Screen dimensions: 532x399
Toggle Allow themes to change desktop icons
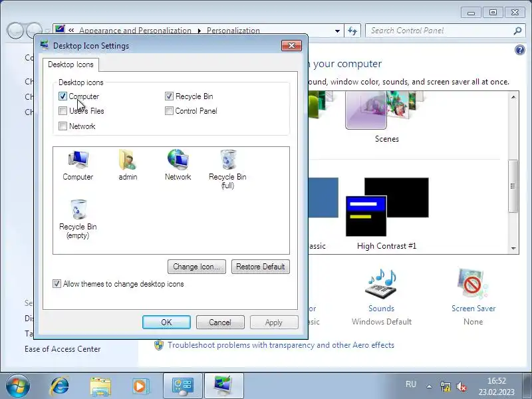click(57, 284)
